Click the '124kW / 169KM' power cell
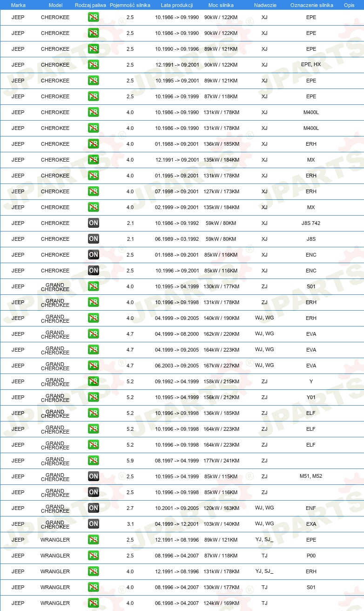The height and width of the screenshot is (611, 364). coord(222,603)
